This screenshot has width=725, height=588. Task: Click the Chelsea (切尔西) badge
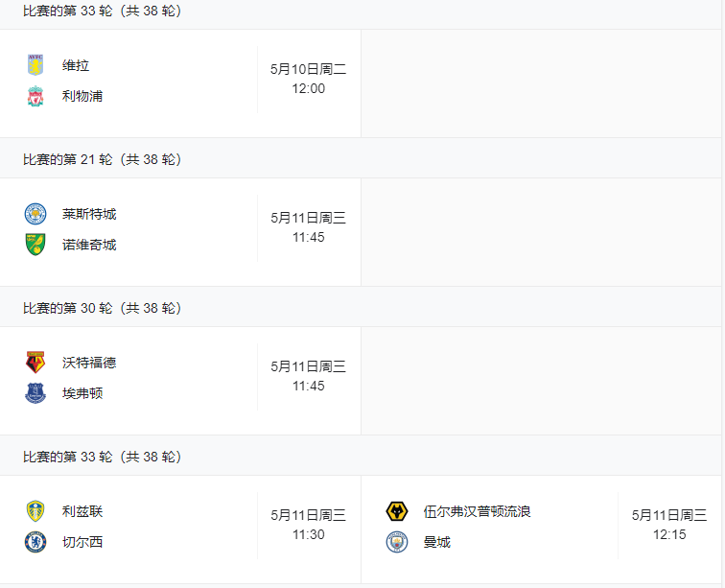35,542
